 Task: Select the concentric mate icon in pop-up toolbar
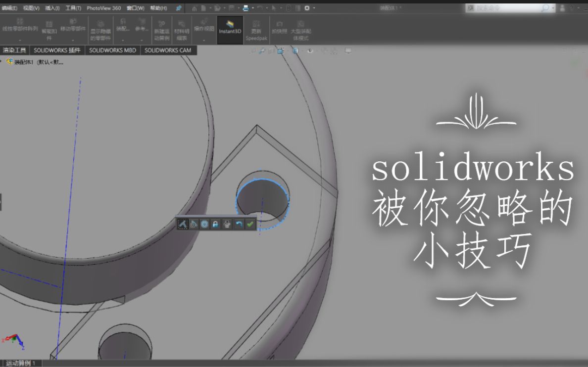204,224
